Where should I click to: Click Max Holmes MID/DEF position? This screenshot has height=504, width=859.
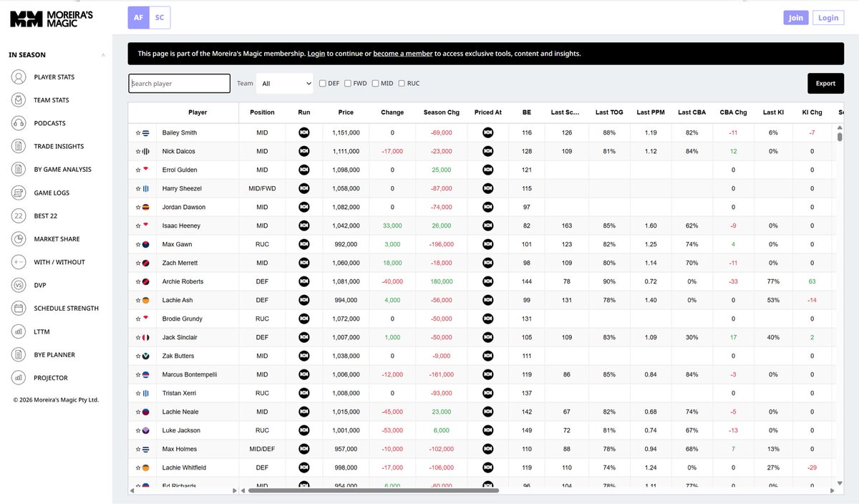(262, 449)
